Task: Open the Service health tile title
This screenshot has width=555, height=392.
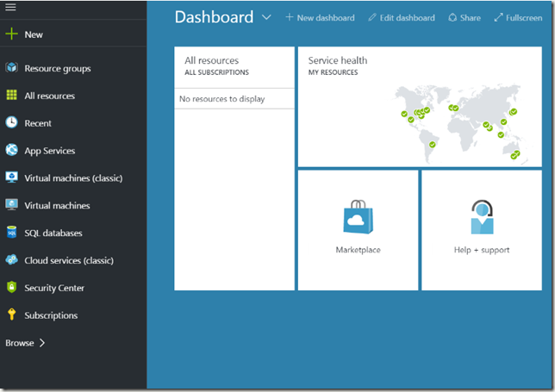Action: (338, 60)
